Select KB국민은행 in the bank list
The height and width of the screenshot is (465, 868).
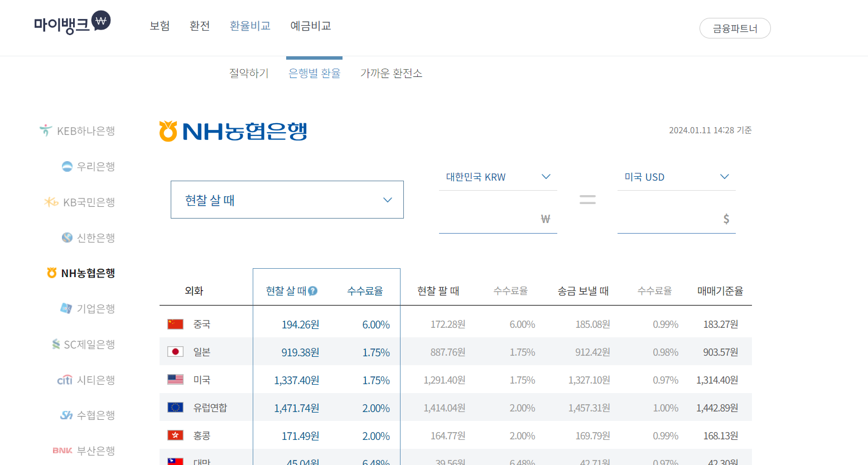(x=89, y=202)
